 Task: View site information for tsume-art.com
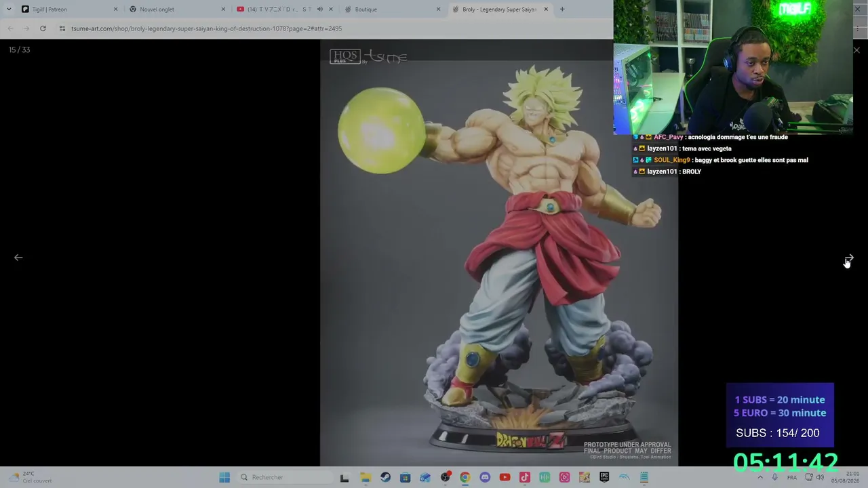click(62, 28)
